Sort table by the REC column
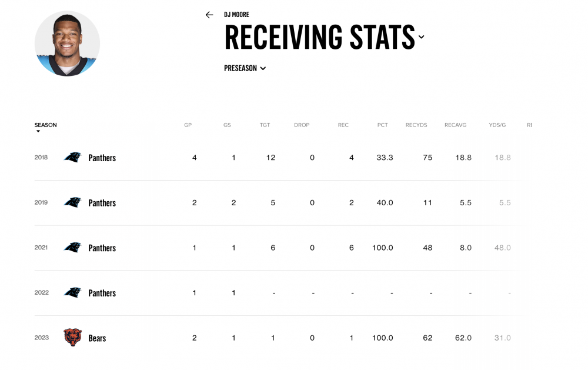The width and height of the screenshot is (588, 370). [x=343, y=125]
